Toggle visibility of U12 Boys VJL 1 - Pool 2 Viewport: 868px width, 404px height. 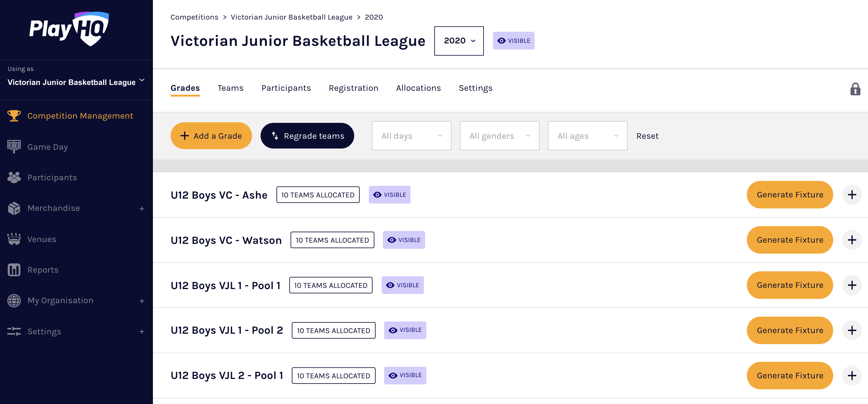405,330
